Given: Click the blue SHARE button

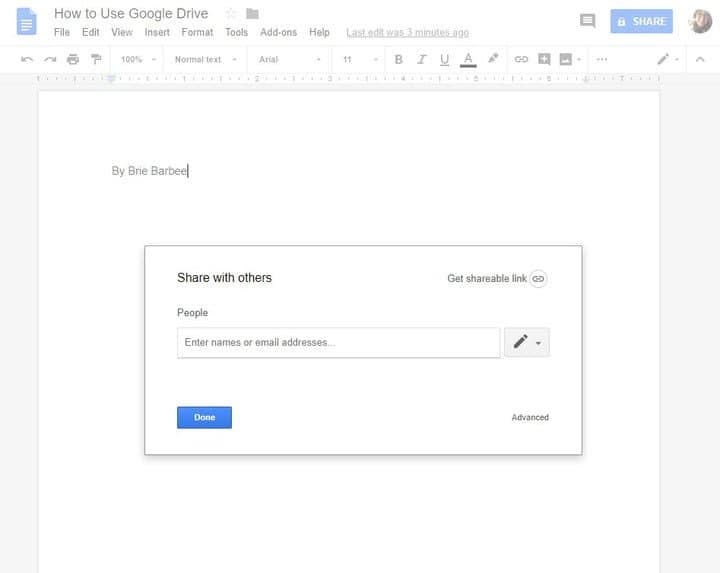Looking at the screenshot, I should [x=641, y=21].
